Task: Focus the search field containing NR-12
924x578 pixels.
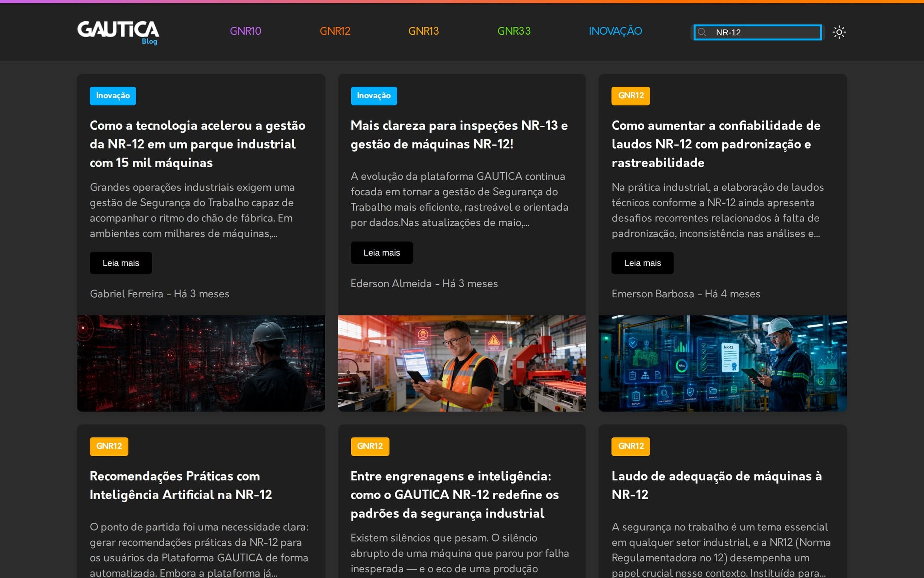Action: click(x=758, y=32)
